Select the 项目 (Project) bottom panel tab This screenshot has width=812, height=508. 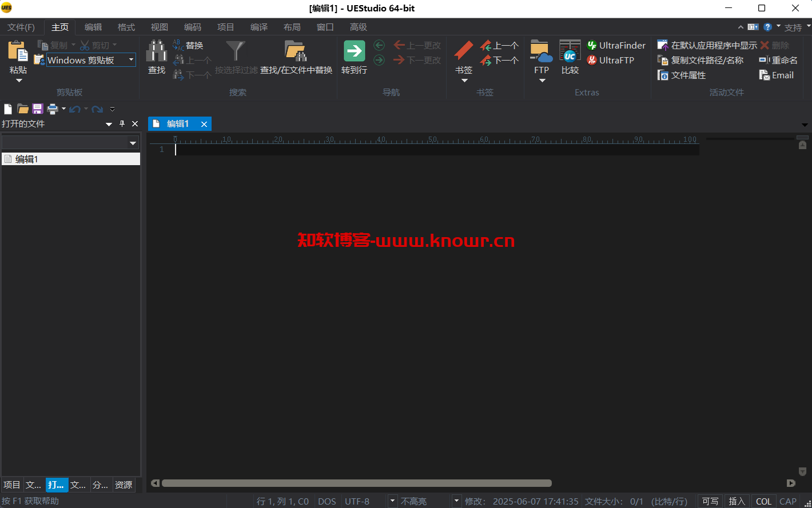pos(12,485)
